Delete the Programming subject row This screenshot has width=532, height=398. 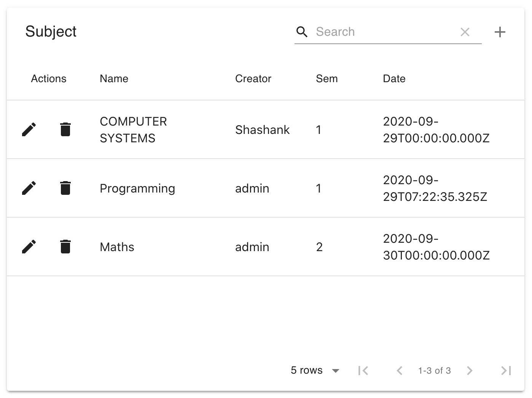(65, 188)
